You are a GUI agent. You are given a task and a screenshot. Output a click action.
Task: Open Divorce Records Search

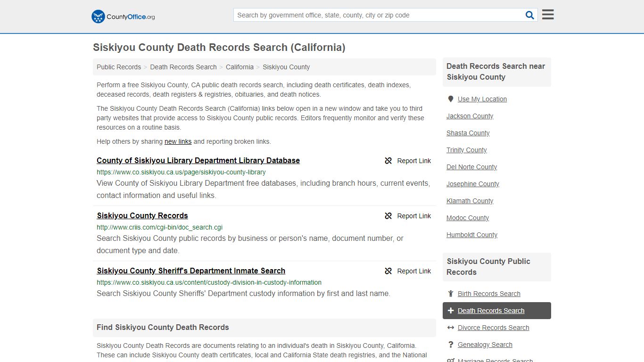point(493,328)
